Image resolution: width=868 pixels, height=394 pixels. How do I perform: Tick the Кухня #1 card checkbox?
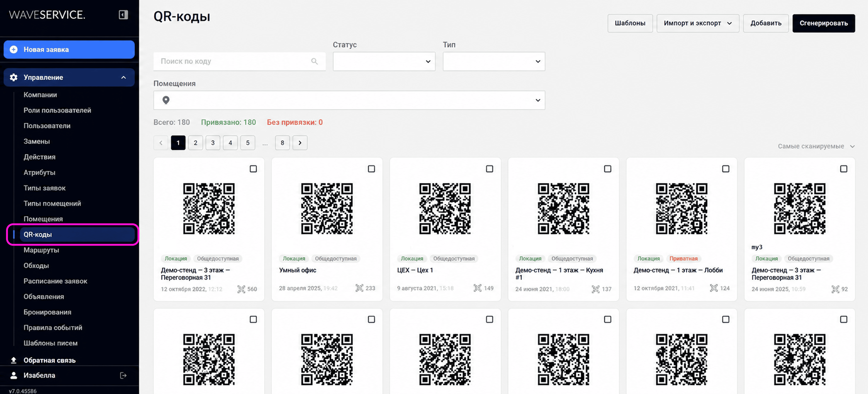pyautogui.click(x=608, y=169)
